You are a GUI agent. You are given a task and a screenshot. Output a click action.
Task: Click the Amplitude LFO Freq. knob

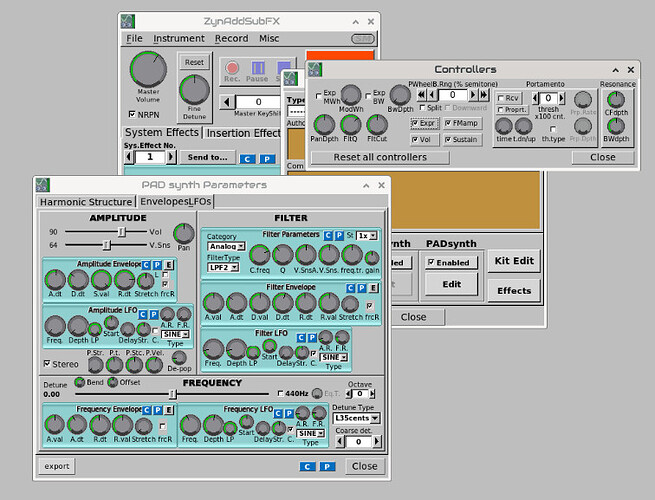tap(55, 326)
